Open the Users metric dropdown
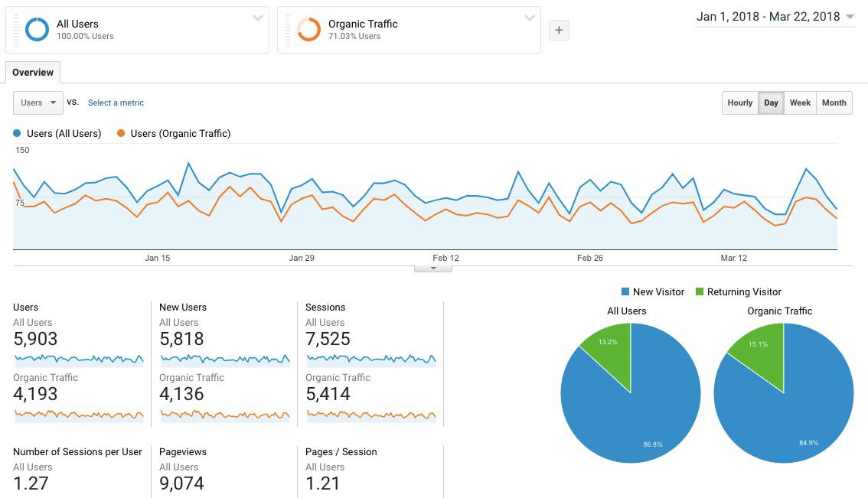Image resolution: width=868 pixels, height=498 pixels. [38, 103]
